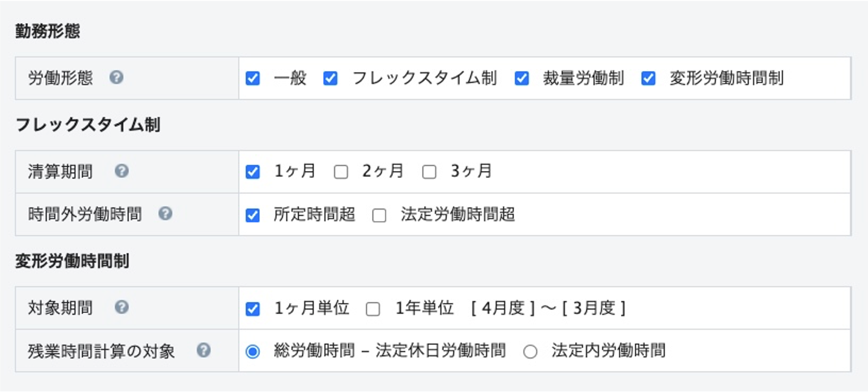Uncheck the 1ヶ月単位 checkbox
This screenshot has width=868, height=392.
253,309
